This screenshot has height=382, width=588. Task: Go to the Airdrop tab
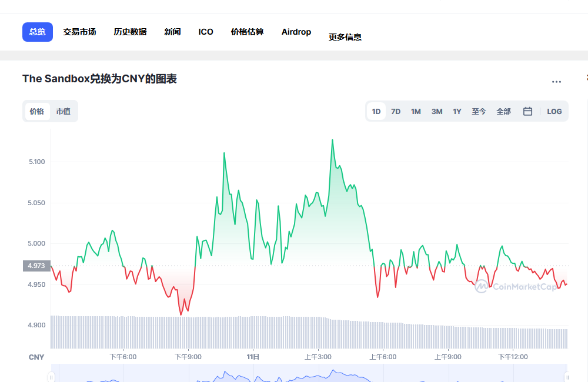click(296, 32)
